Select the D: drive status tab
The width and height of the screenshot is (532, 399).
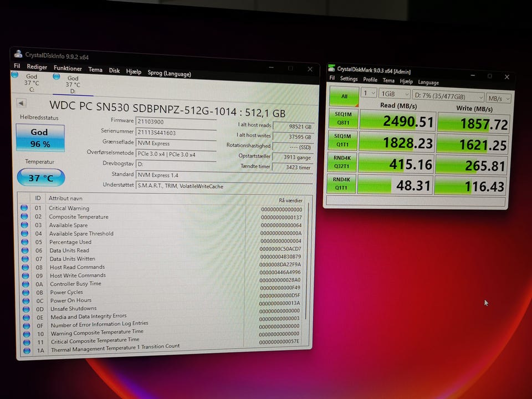pos(73,84)
